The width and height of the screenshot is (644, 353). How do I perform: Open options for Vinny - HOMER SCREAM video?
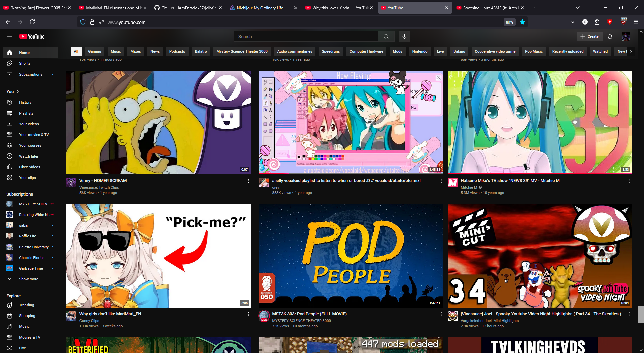pyautogui.click(x=248, y=181)
